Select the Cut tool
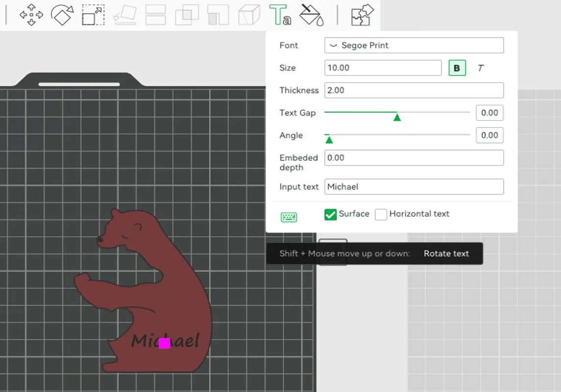Image resolution: width=561 pixels, height=392 pixels. pos(155,15)
